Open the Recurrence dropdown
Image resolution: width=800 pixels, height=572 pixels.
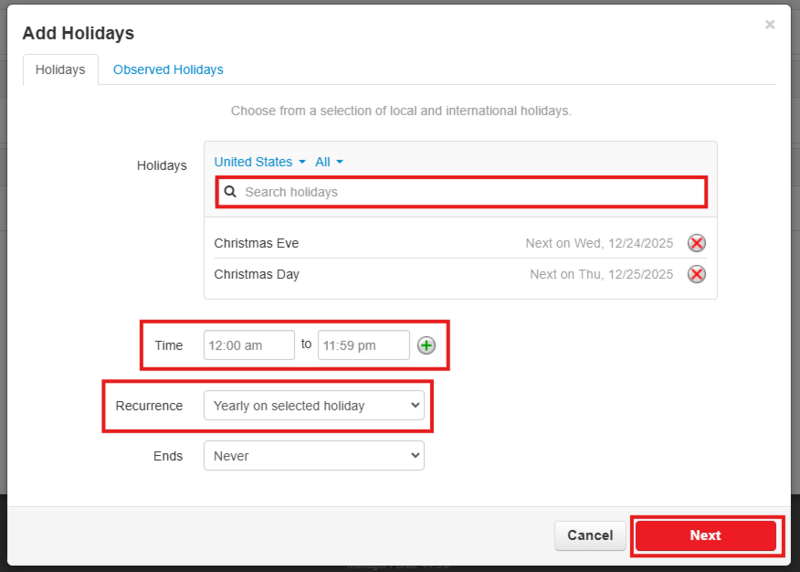coord(313,406)
